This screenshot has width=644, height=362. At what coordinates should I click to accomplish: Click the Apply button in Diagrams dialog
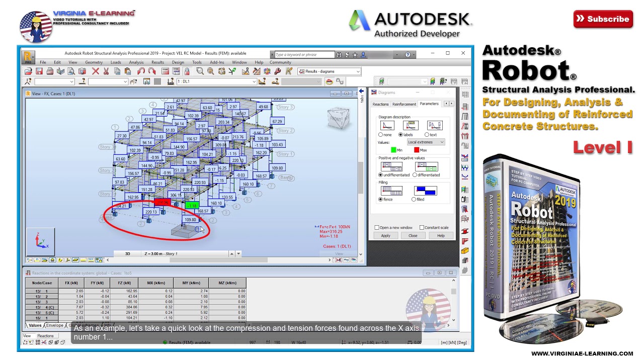pos(385,236)
